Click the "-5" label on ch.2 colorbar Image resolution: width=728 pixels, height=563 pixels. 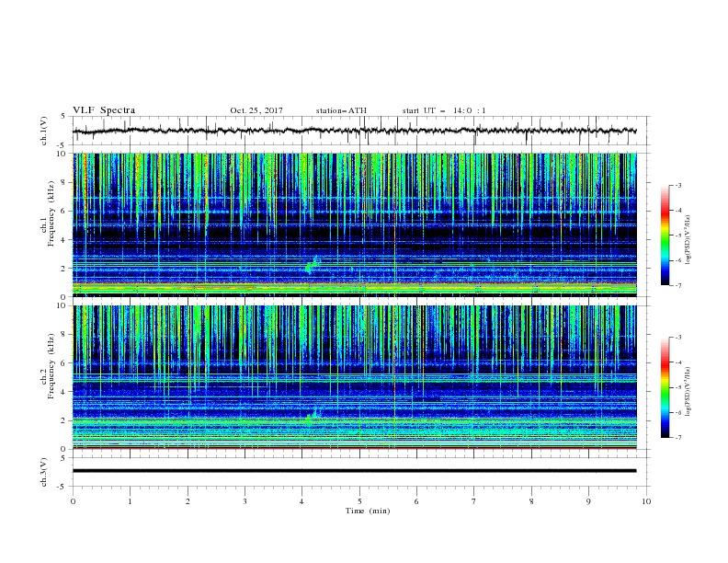pyautogui.click(x=678, y=387)
